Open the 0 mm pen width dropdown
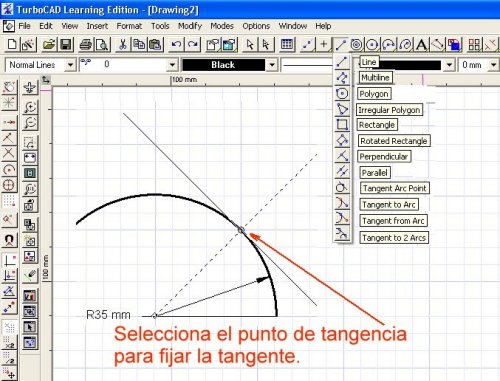The height and width of the screenshot is (381, 500). pyautogui.click(x=479, y=65)
